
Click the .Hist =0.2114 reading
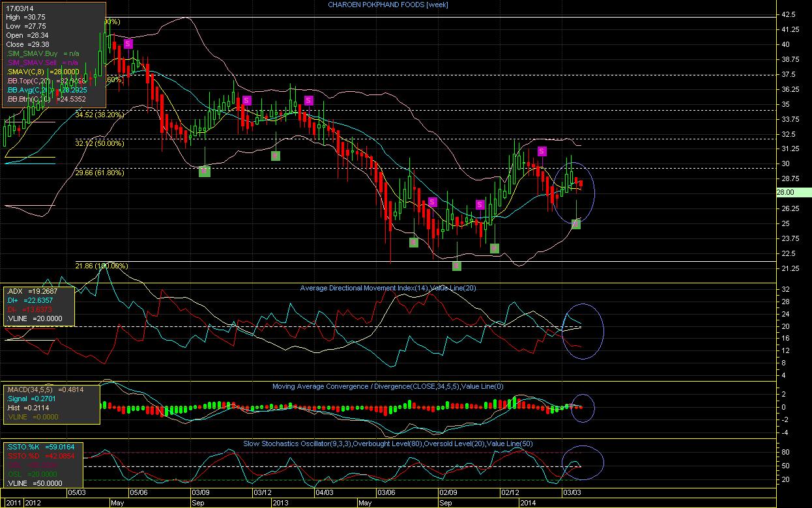[27, 408]
